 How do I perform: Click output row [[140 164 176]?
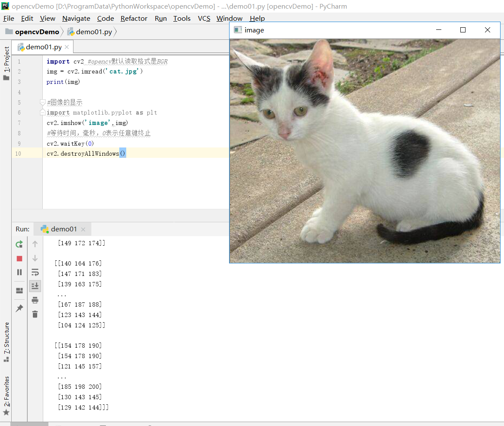pos(78,263)
